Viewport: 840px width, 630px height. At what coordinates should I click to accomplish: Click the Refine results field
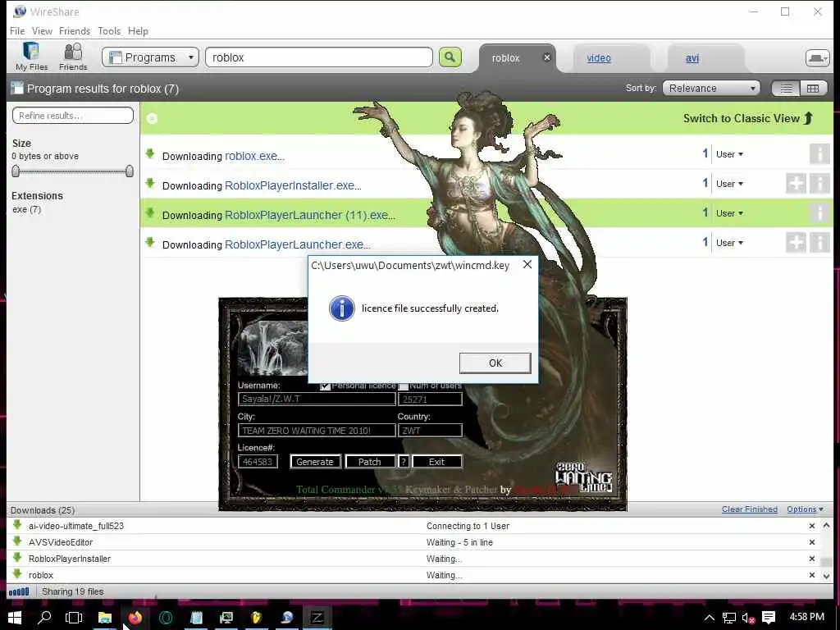(73, 115)
